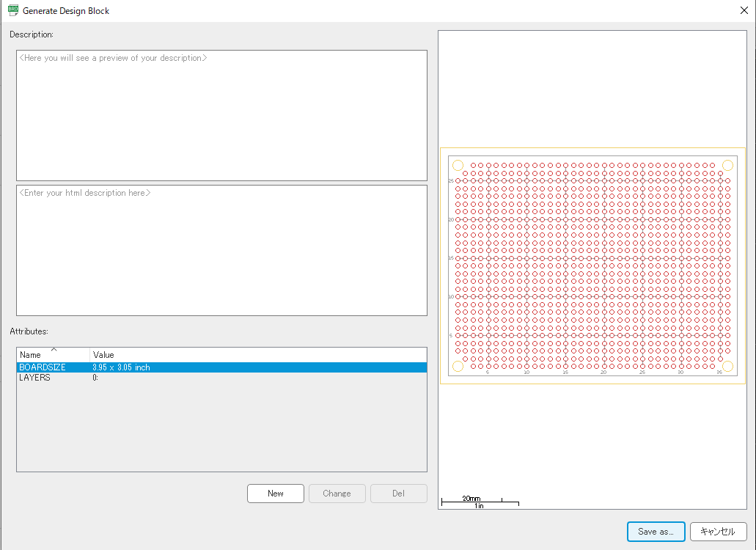Click the Del attribute button
Image resolution: width=756 pixels, height=550 pixels.
tap(398, 493)
